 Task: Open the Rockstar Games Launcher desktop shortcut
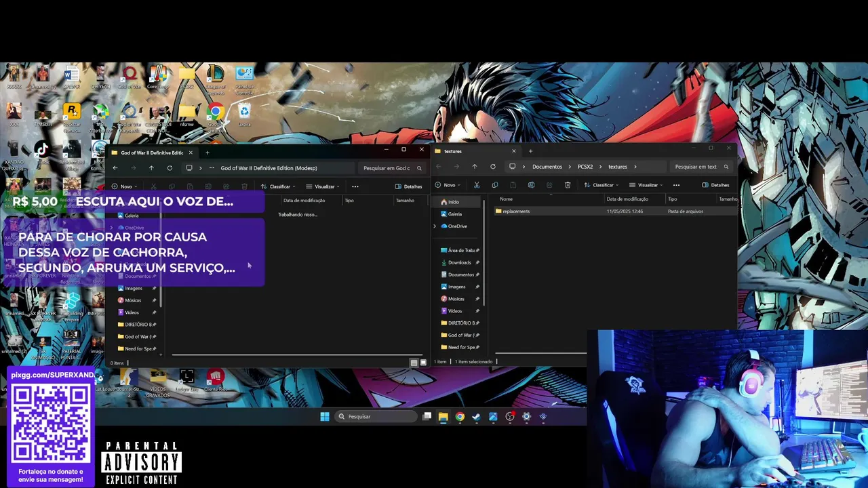pos(72,117)
